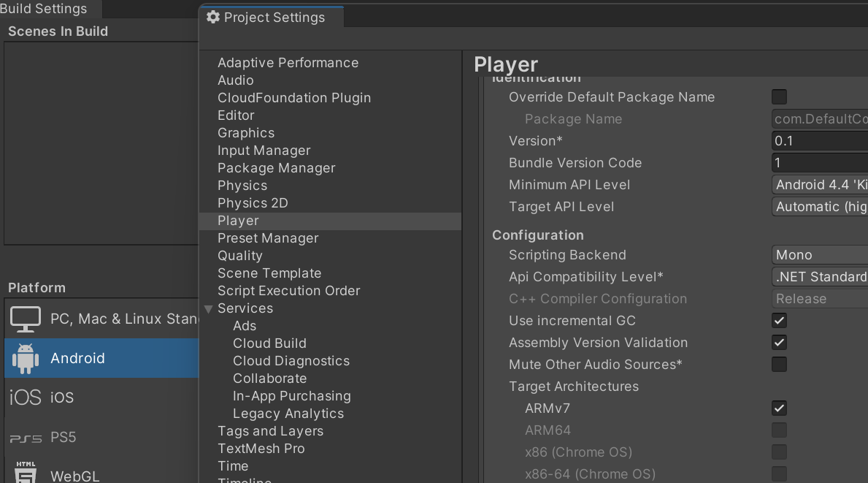Uncheck the ARMv7 architecture checkbox
The height and width of the screenshot is (483, 868).
coord(780,408)
